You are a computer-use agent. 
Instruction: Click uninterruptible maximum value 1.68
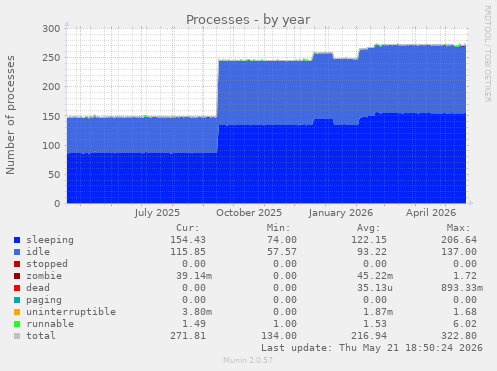[465, 312]
